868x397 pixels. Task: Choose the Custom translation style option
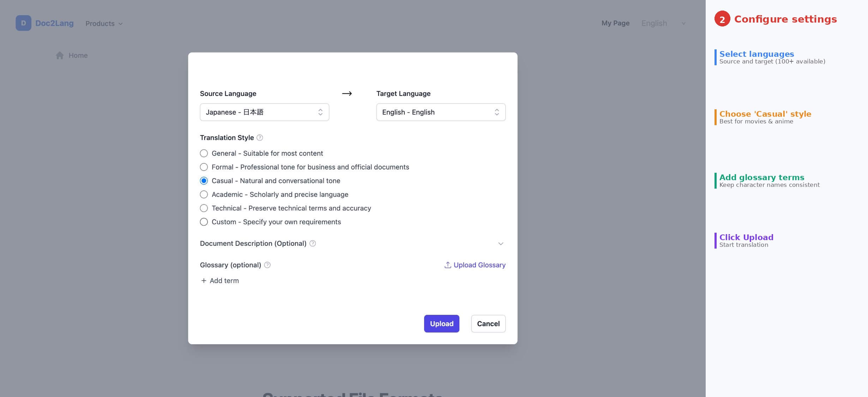204,222
